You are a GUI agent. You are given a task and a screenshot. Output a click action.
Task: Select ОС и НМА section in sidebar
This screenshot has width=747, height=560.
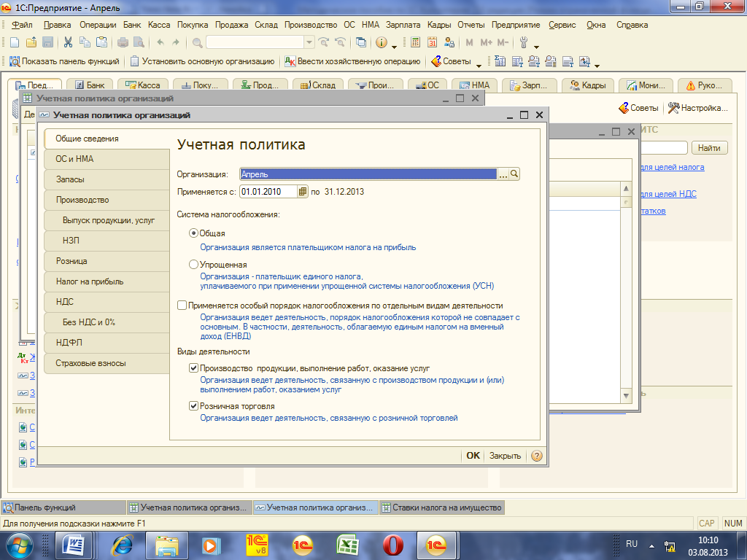pos(107,159)
